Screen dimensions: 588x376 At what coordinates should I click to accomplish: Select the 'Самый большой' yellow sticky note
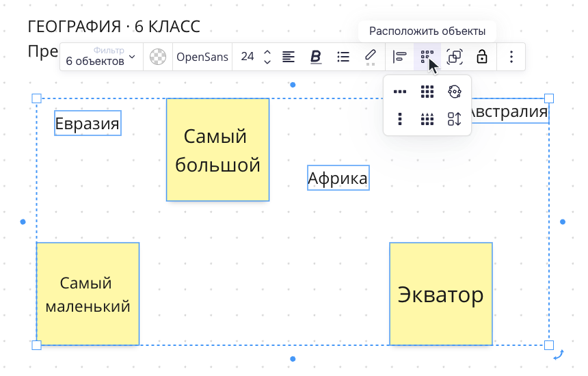tap(218, 150)
